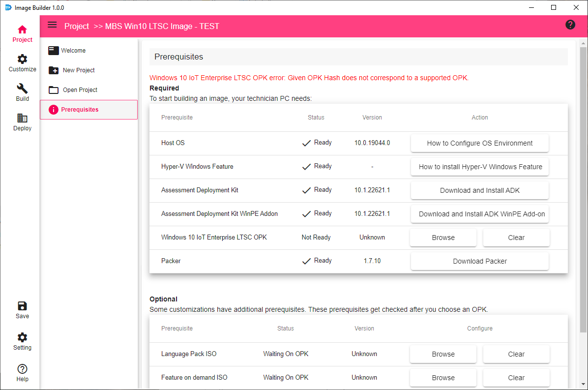The width and height of the screenshot is (588, 390).
Task: Click the Prerequisites page heading
Action: (178, 57)
